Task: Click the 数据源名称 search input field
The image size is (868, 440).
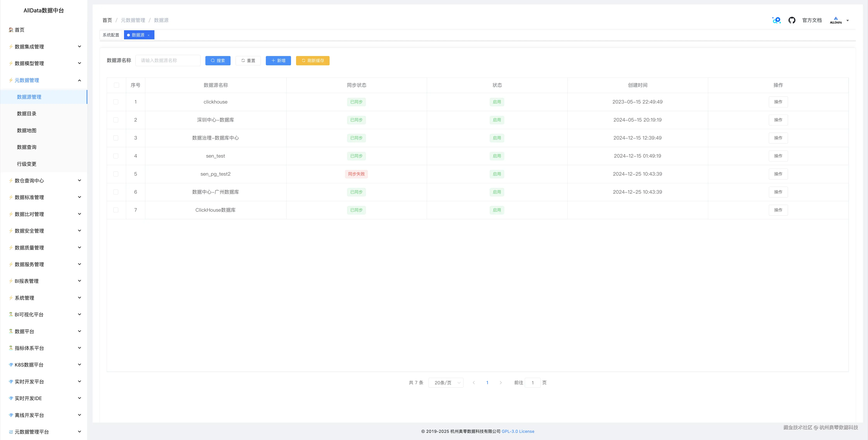Action: pos(168,61)
